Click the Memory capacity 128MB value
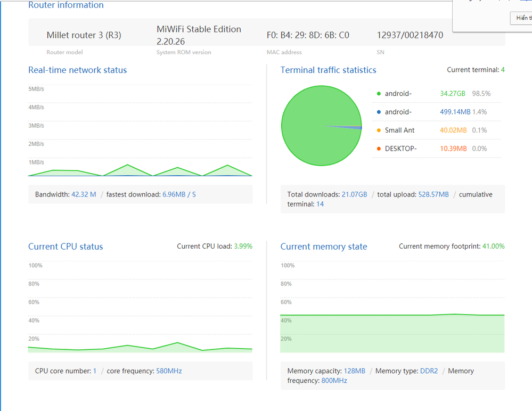This screenshot has width=532, height=411. pos(355,371)
